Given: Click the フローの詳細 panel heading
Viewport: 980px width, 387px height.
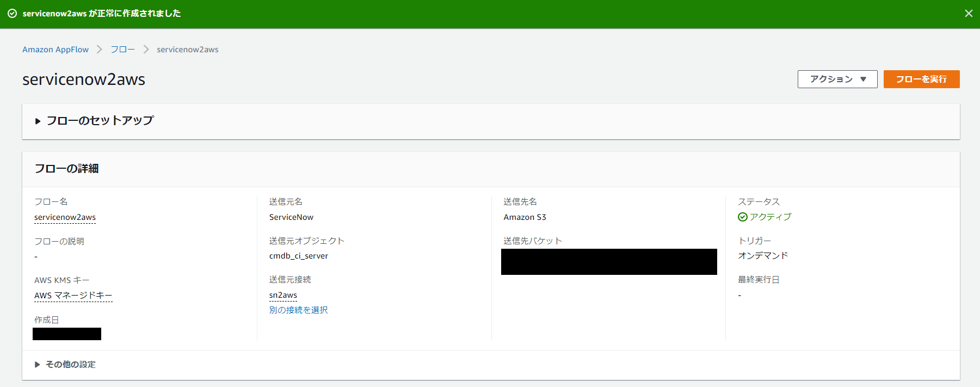Looking at the screenshot, I should coord(66,169).
